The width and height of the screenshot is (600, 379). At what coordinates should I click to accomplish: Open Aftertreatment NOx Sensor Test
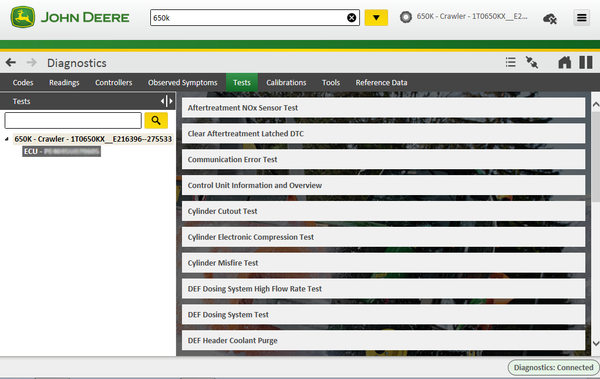pos(383,108)
